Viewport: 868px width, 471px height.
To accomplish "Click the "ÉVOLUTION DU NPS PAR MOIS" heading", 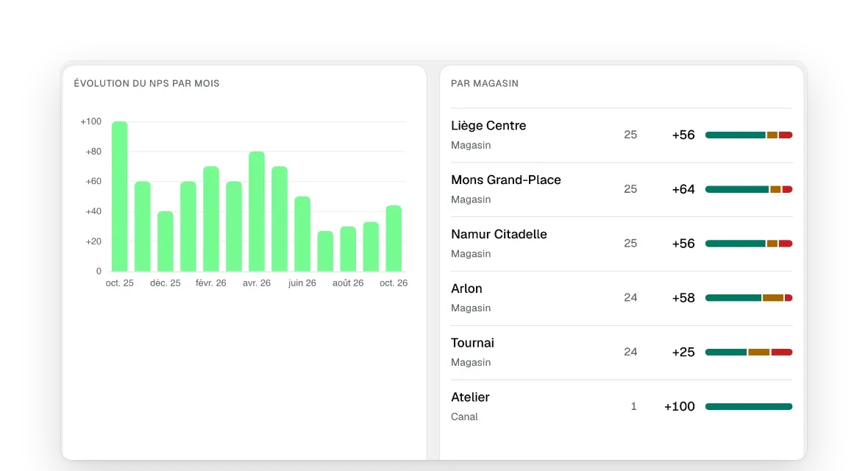I will click(146, 84).
